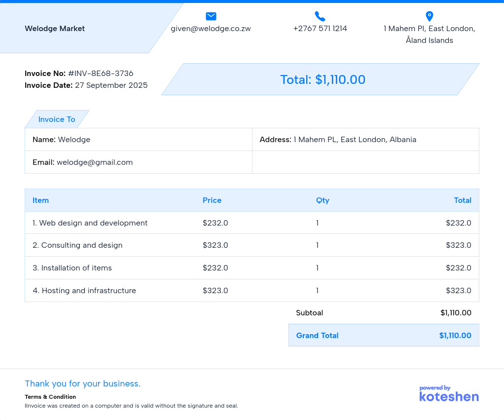Click the Qty column header
Screen dimensions: 504x420
pyautogui.click(x=323, y=200)
